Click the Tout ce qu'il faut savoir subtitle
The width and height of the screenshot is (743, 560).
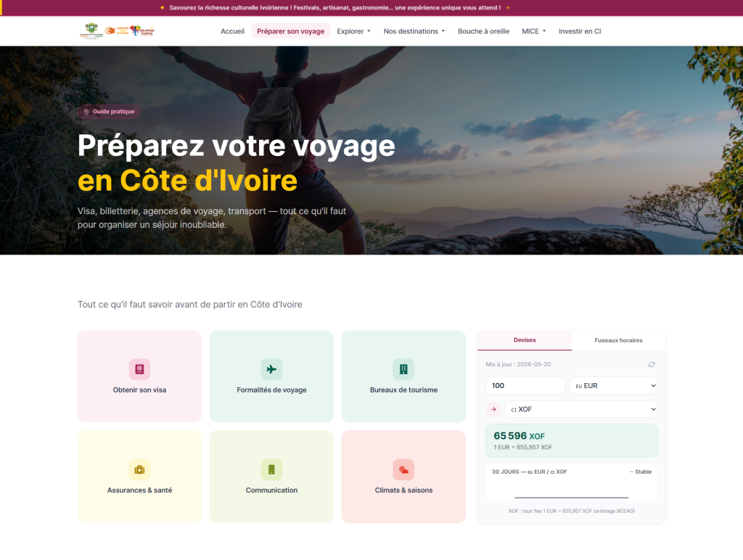[190, 305]
